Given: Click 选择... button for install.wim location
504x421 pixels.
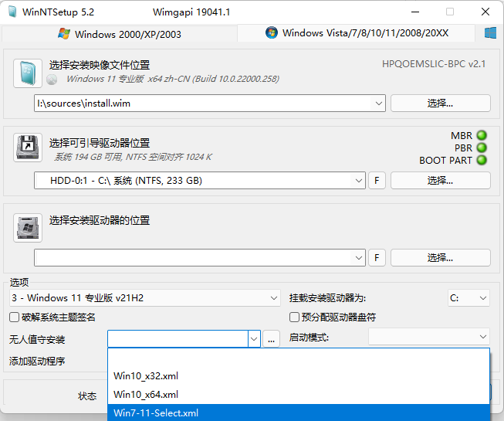Looking at the screenshot, I should (x=441, y=104).
